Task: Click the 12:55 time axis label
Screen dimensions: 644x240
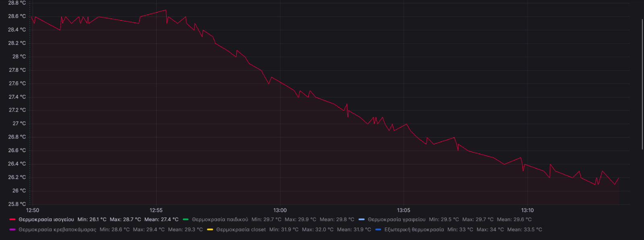Action: [x=156, y=210]
